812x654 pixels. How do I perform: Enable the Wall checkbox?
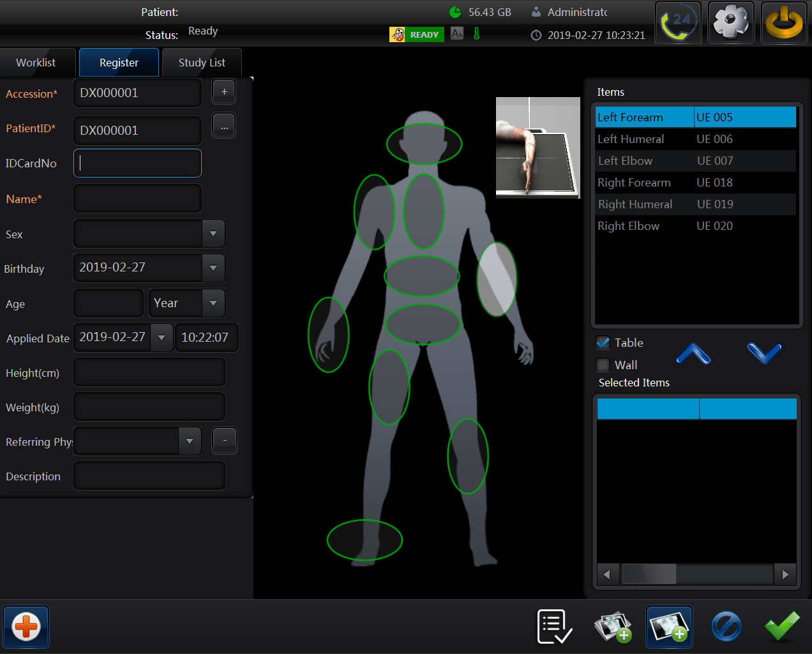point(603,365)
